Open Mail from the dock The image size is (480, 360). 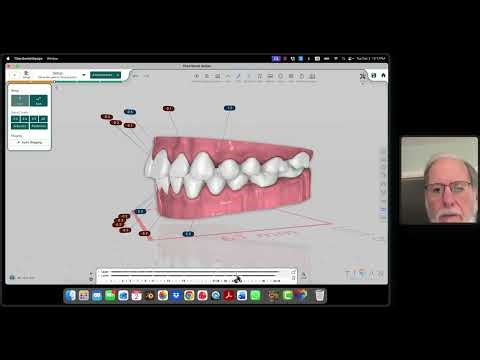click(97, 296)
